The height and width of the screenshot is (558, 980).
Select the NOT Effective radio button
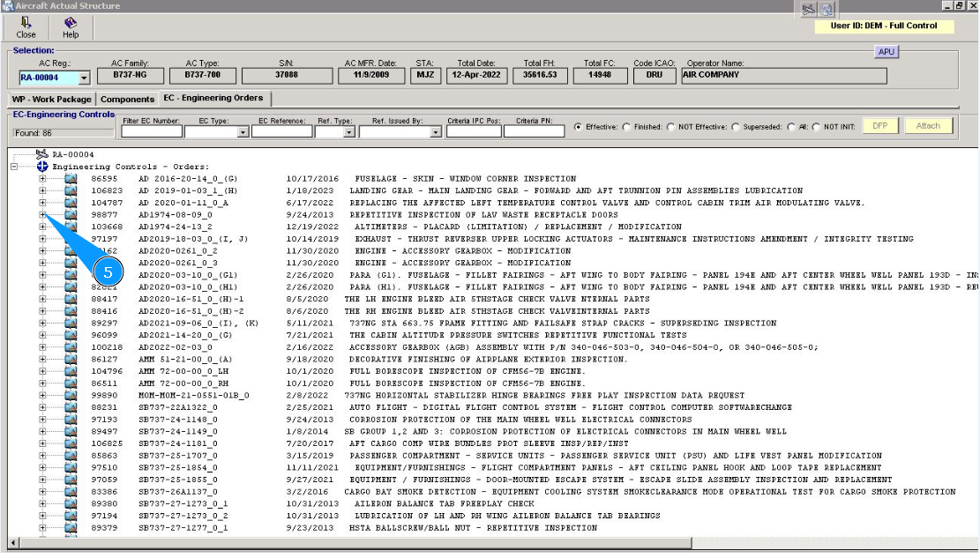[x=670, y=127]
